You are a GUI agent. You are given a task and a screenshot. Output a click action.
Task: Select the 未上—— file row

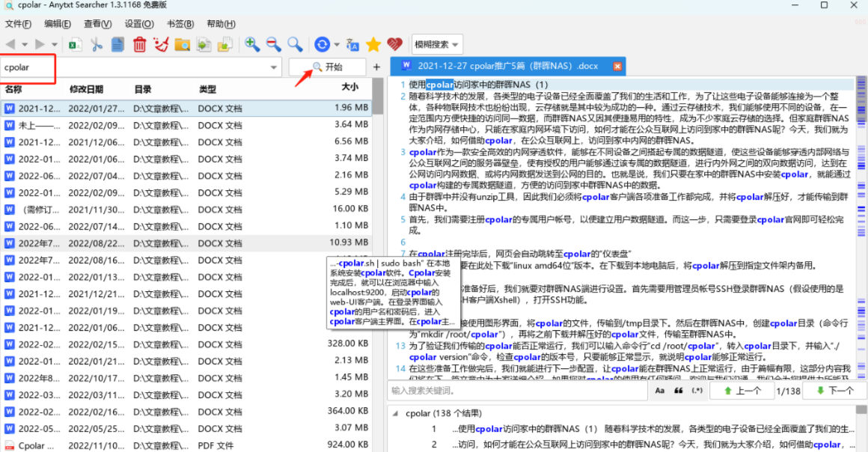coord(186,125)
